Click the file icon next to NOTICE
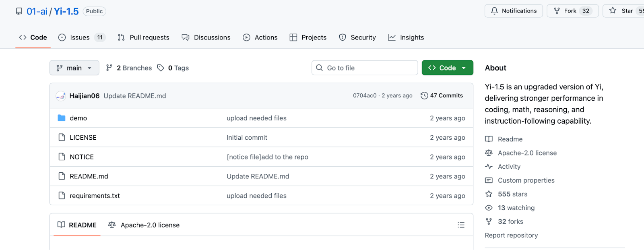644x250 pixels. tap(62, 157)
